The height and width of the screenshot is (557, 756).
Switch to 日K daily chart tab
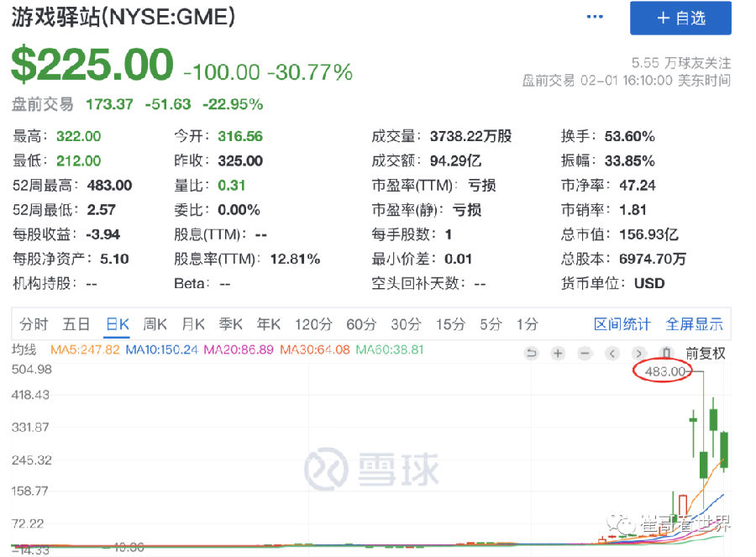(x=117, y=324)
